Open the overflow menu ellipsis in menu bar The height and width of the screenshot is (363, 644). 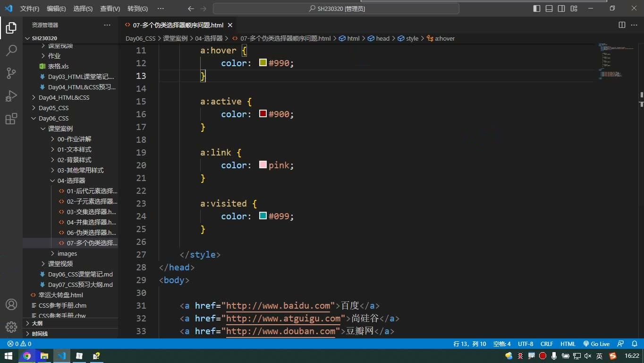(x=161, y=9)
